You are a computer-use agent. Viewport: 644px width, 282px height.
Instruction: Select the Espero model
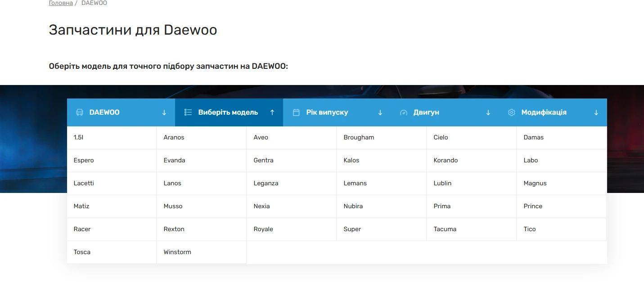click(112, 161)
